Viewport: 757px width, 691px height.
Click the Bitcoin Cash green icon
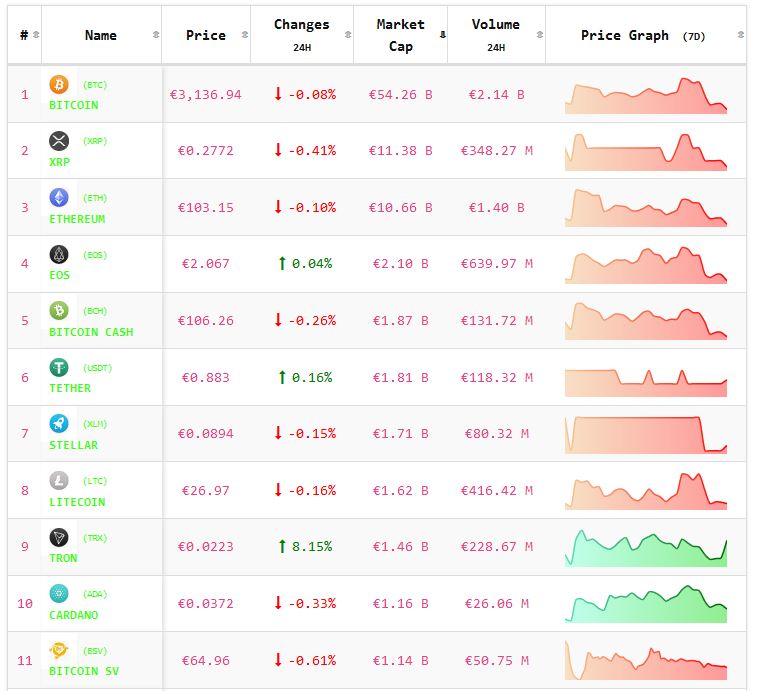[59, 311]
